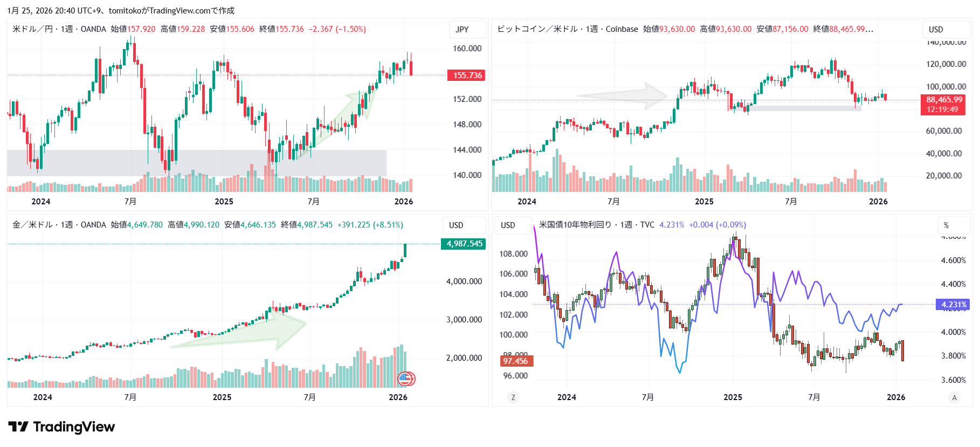Click the US flag economic event icon
This screenshot has width=980, height=447.
click(x=406, y=379)
